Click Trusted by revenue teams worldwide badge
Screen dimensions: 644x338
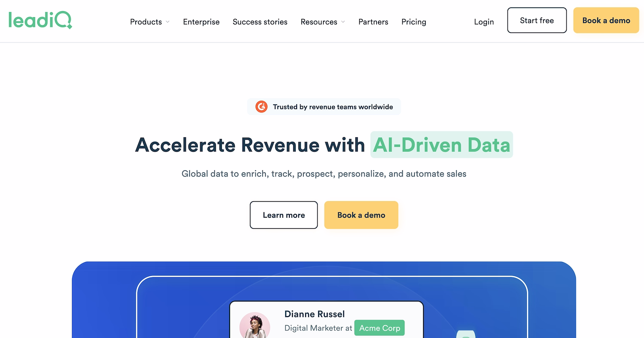coord(324,107)
